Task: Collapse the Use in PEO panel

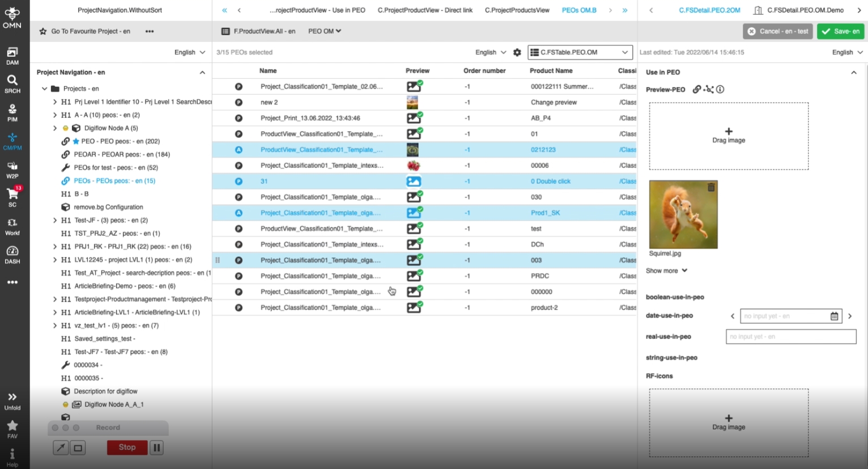Action: pyautogui.click(x=853, y=73)
